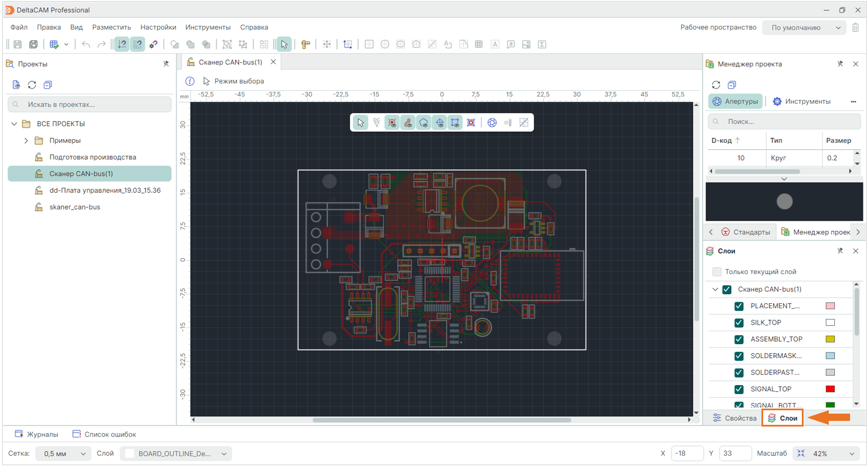
Task: Click collapse-all icon in the Project Manager panel
Action: [732, 85]
